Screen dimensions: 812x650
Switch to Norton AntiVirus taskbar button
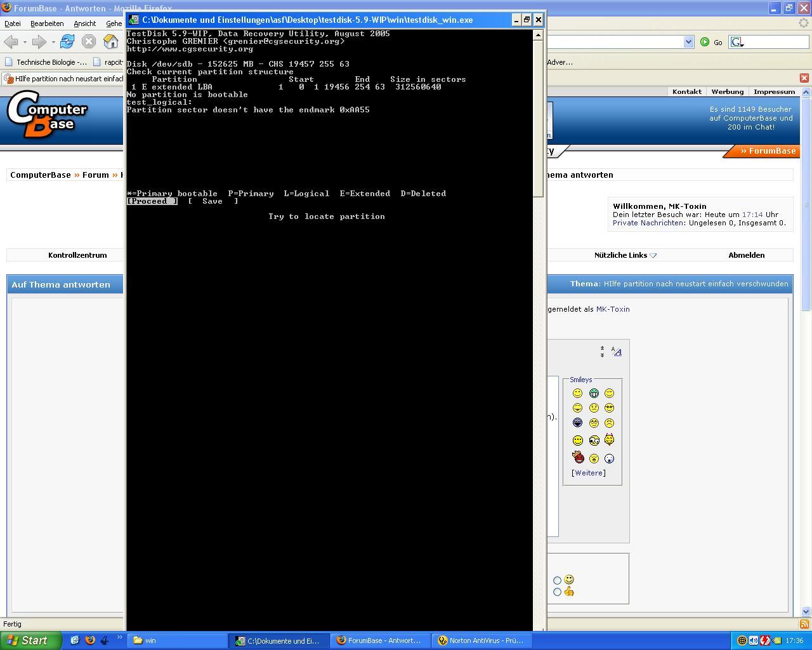[483, 640]
